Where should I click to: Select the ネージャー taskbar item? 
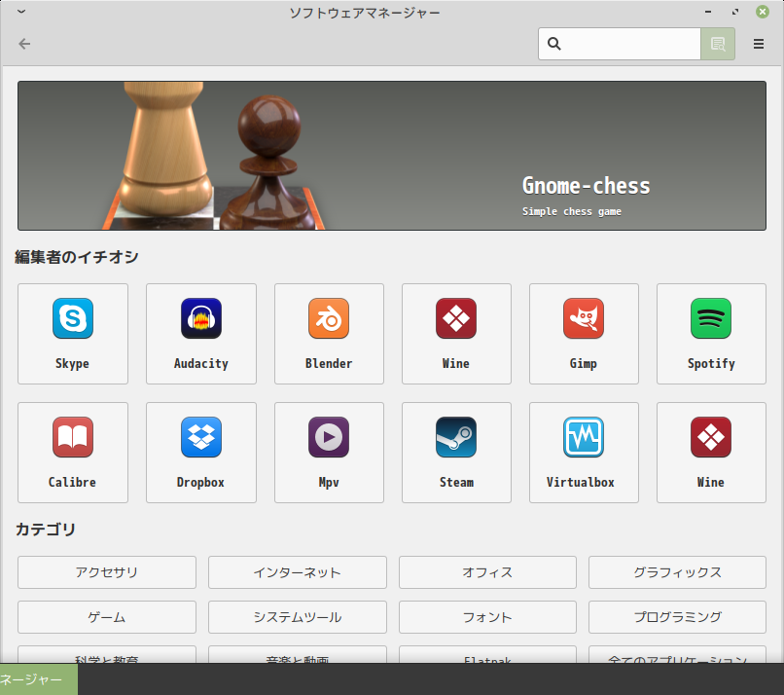click(39, 679)
